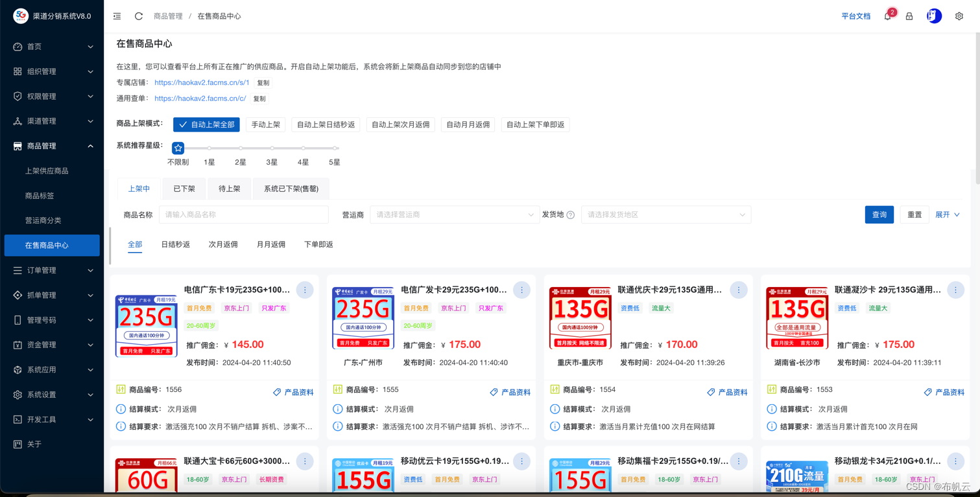This screenshot has width=980, height=497.
Task: Open more options for 联通优庆卡29元 card
Action: (739, 290)
